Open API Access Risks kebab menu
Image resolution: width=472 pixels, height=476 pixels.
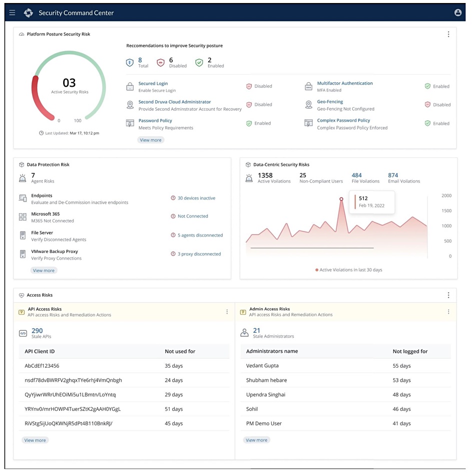[x=227, y=312]
